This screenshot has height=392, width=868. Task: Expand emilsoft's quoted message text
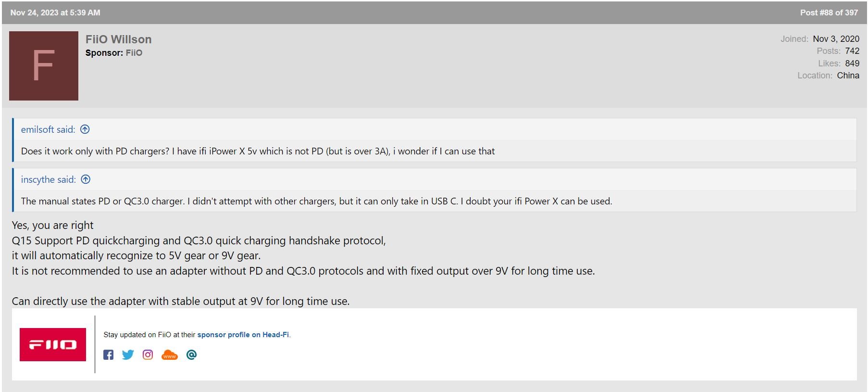tap(258, 151)
